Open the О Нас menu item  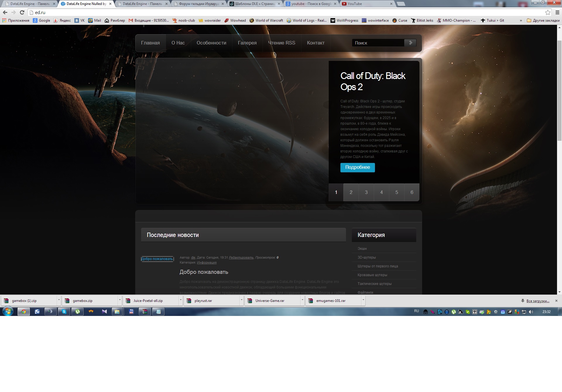(178, 43)
